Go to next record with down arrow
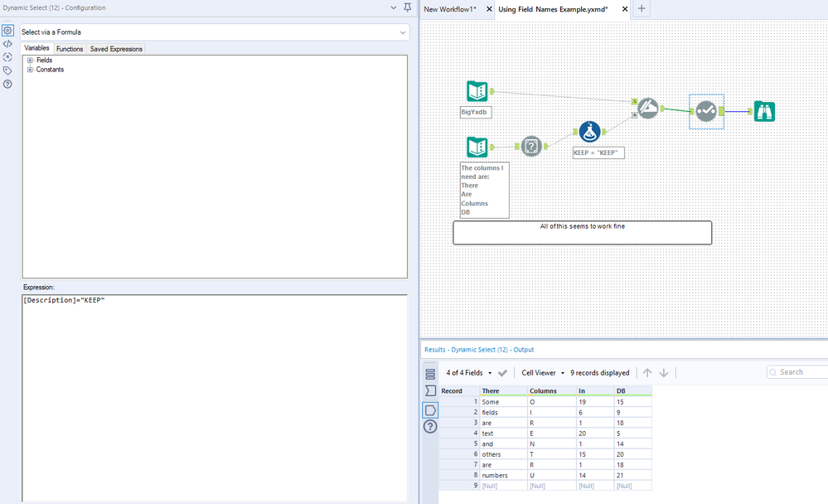The image size is (828, 504). pos(664,373)
